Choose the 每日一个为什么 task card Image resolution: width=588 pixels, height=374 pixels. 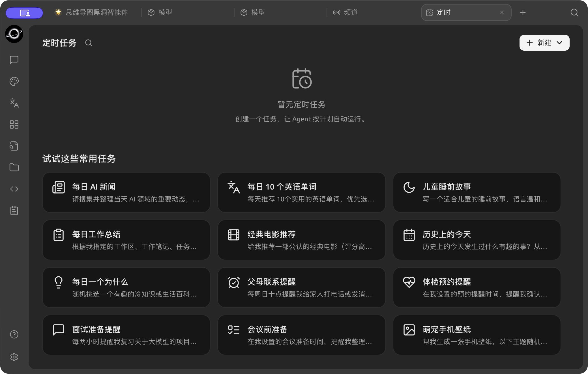click(126, 287)
